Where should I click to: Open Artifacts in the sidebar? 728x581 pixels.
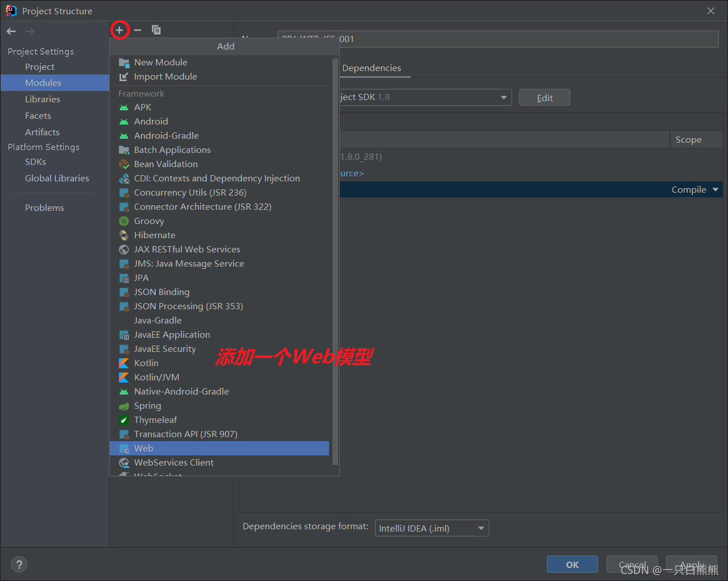[55, 132]
